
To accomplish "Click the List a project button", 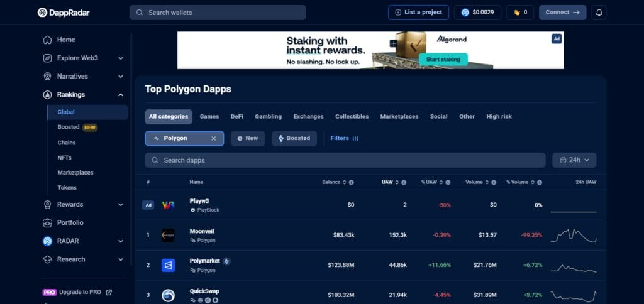I will point(418,13).
